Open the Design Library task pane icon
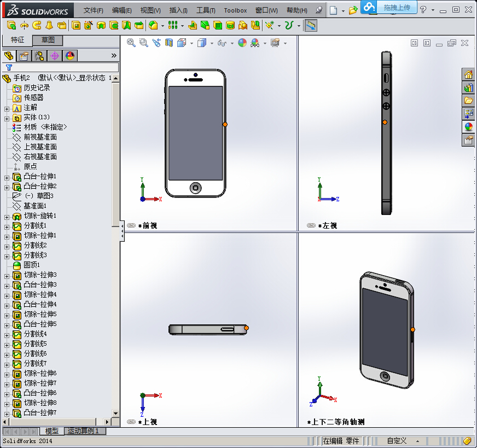Screen dimensions: 477x448 (x=468, y=88)
